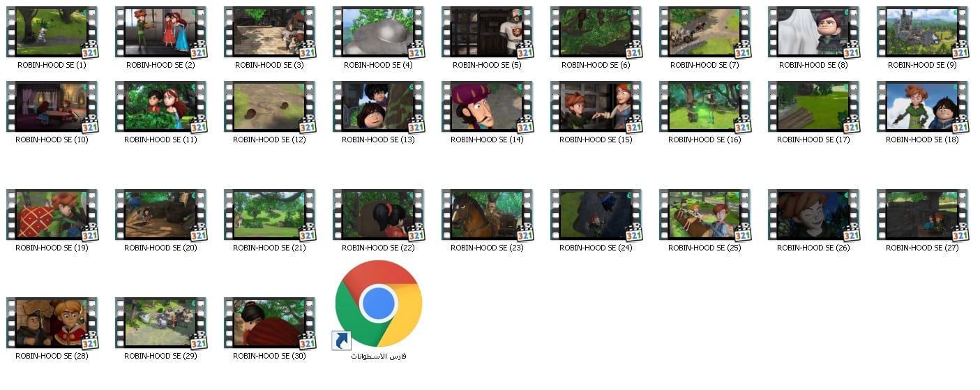Click the ROBIN-HOOD SE (28) file name label
The height and width of the screenshot is (390, 980).
52,356
